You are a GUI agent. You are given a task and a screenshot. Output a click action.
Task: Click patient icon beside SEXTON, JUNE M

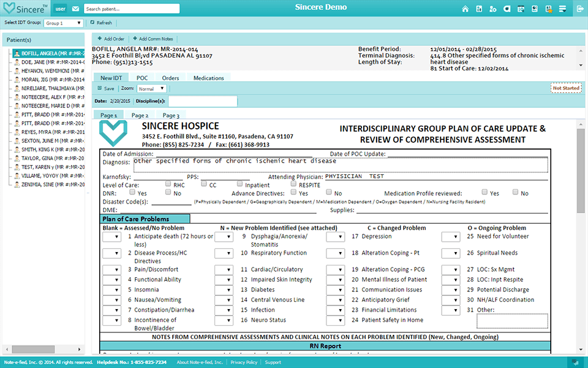pyautogui.click(x=17, y=141)
